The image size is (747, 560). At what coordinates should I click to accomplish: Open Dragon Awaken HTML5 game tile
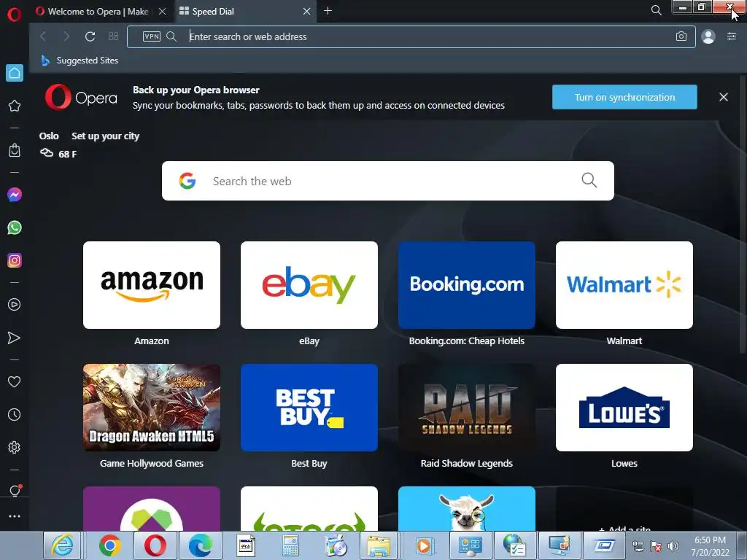pos(152,408)
